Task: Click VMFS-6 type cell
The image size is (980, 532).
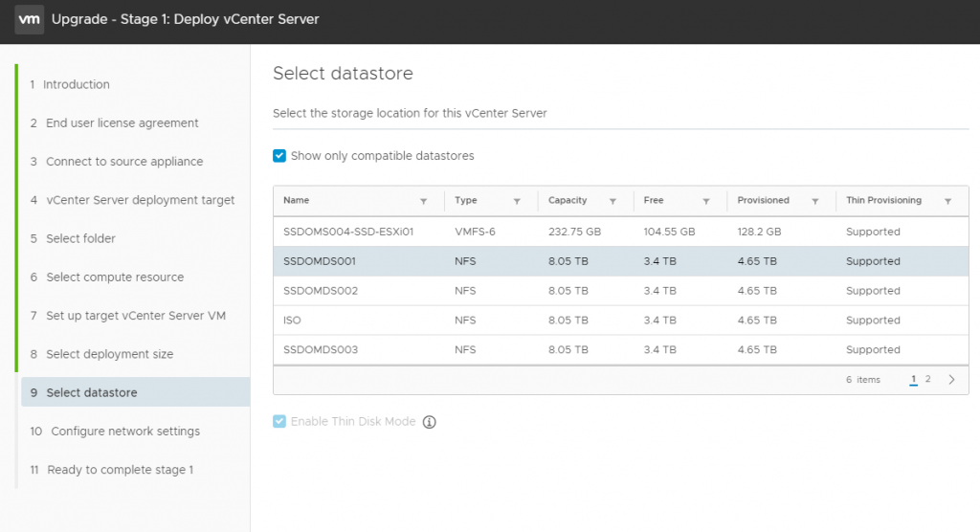Action: [475, 232]
